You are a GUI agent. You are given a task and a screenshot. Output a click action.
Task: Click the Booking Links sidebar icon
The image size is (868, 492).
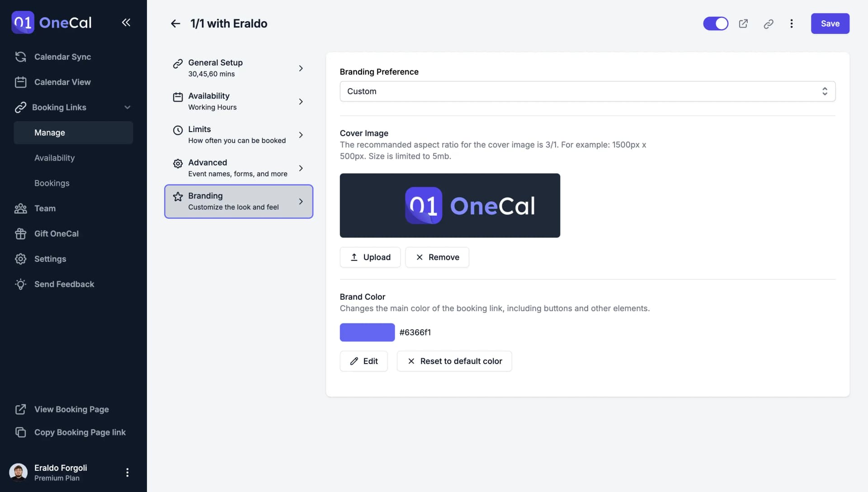20,107
